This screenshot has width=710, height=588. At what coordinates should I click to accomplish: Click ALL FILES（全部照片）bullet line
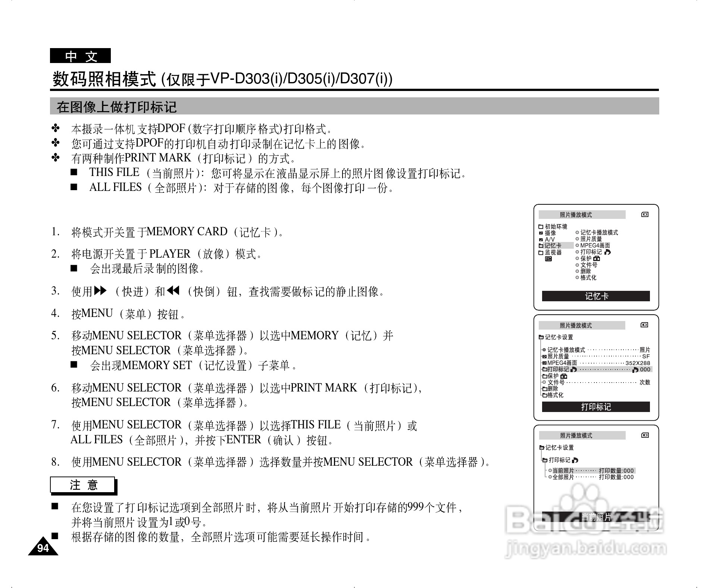tap(242, 188)
